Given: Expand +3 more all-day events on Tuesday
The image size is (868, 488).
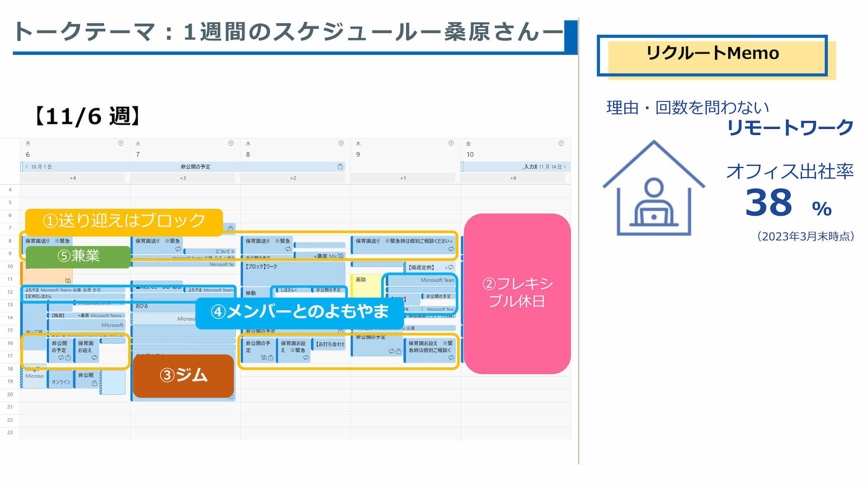Looking at the screenshot, I should 183,178.
